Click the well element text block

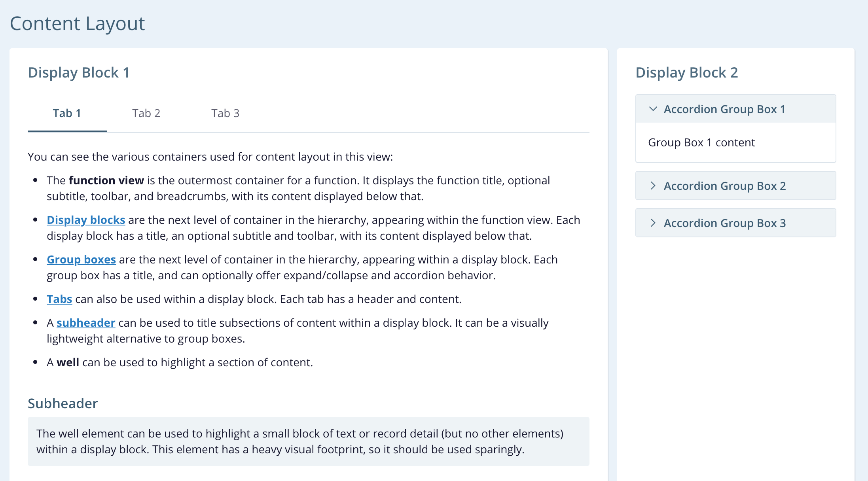tap(299, 441)
